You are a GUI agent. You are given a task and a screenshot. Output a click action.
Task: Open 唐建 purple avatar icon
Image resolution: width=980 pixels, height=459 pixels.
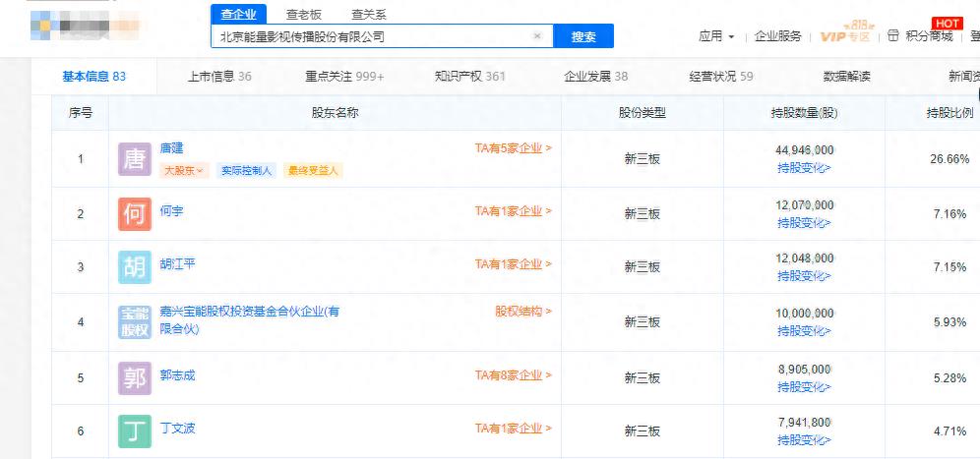pos(135,159)
